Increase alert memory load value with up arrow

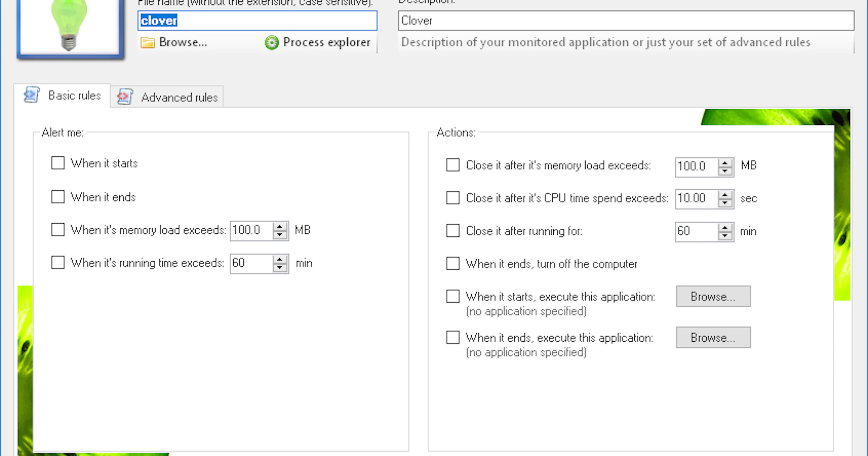pos(280,227)
